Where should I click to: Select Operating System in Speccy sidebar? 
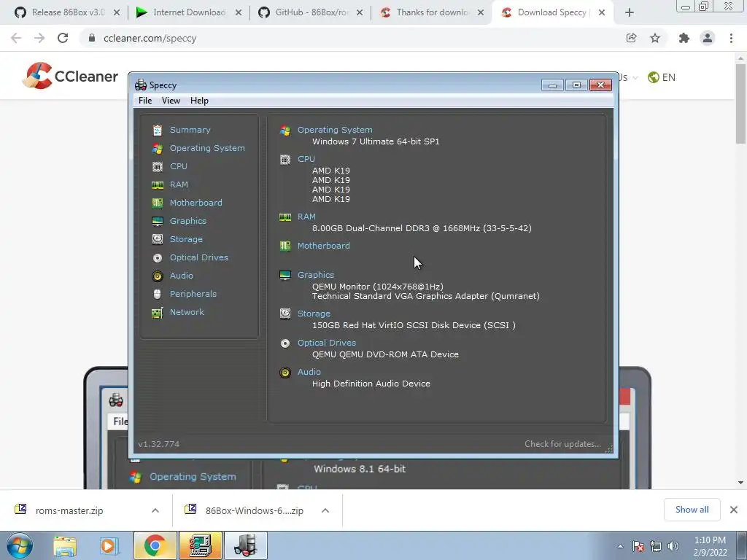point(207,148)
